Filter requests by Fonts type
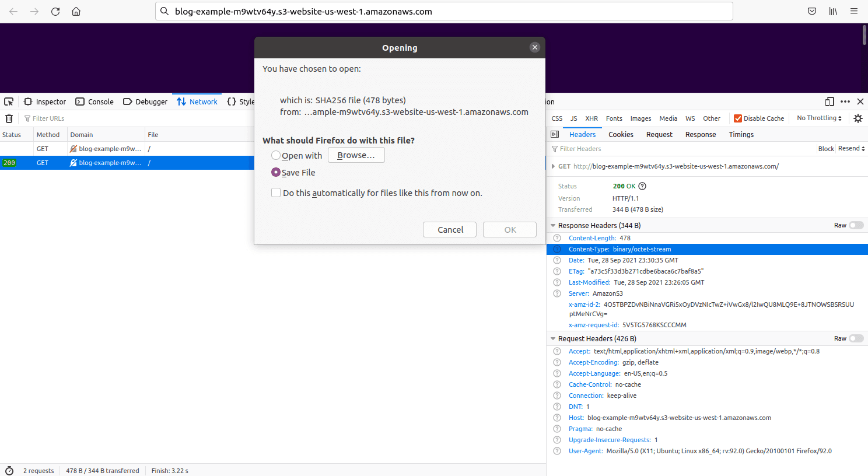The image size is (868, 476). pos(614,118)
